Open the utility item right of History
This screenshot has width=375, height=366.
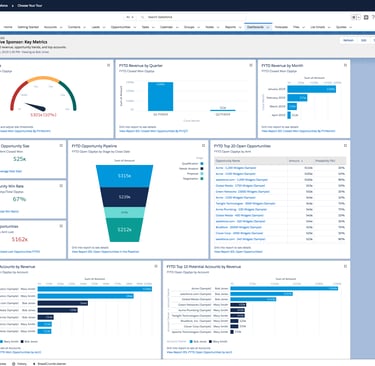tap(50, 364)
